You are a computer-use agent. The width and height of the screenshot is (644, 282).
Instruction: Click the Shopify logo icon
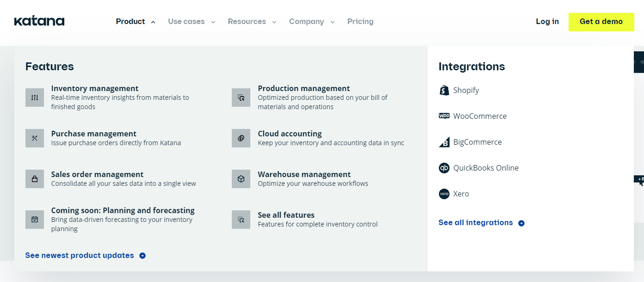[x=444, y=90]
